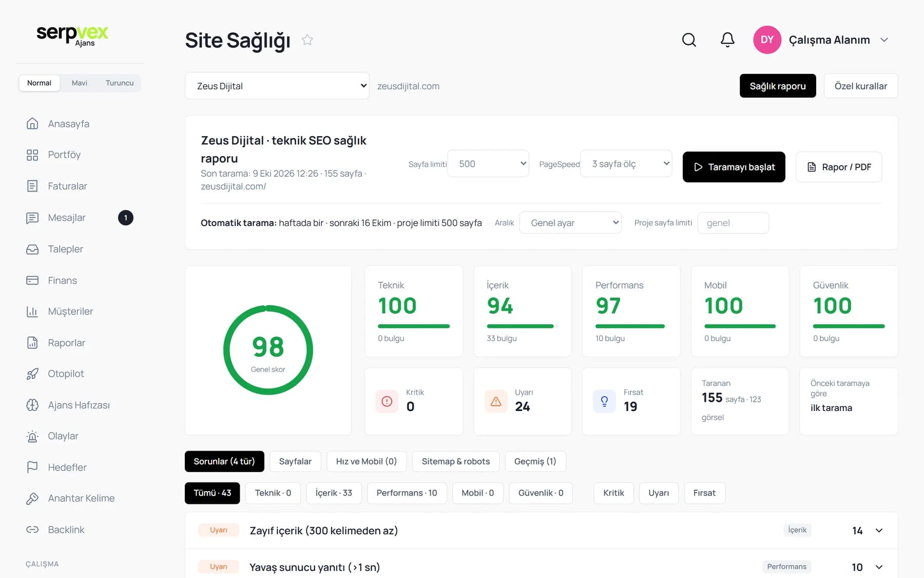Open Müşteriler chart icon
Screen dimensions: 924x578
pyautogui.click(x=32, y=311)
